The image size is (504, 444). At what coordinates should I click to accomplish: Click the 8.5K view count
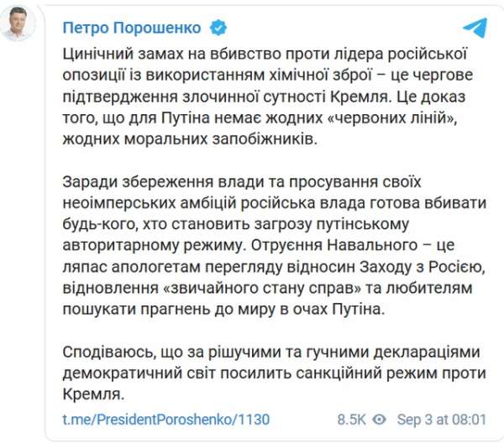tap(351, 418)
